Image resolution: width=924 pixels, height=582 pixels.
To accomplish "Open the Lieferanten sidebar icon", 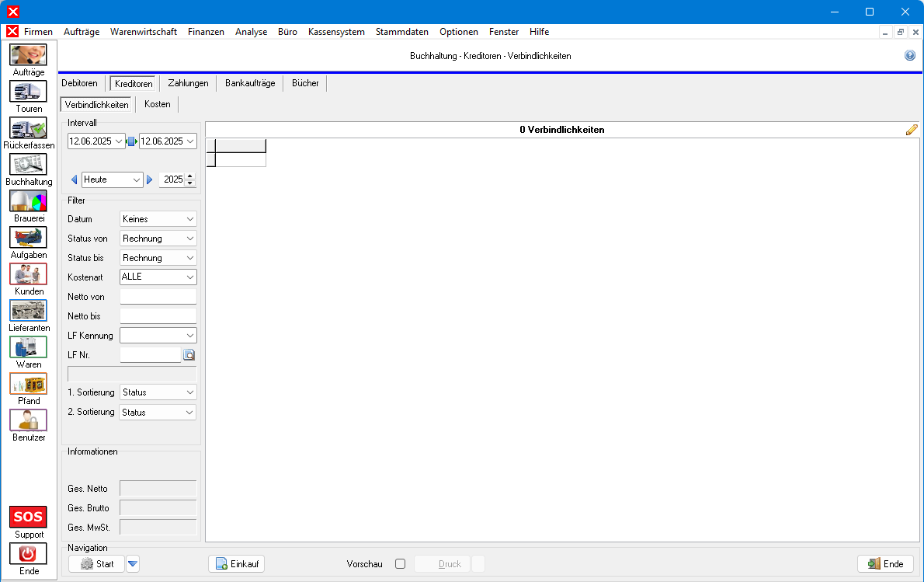I will pyautogui.click(x=28, y=311).
